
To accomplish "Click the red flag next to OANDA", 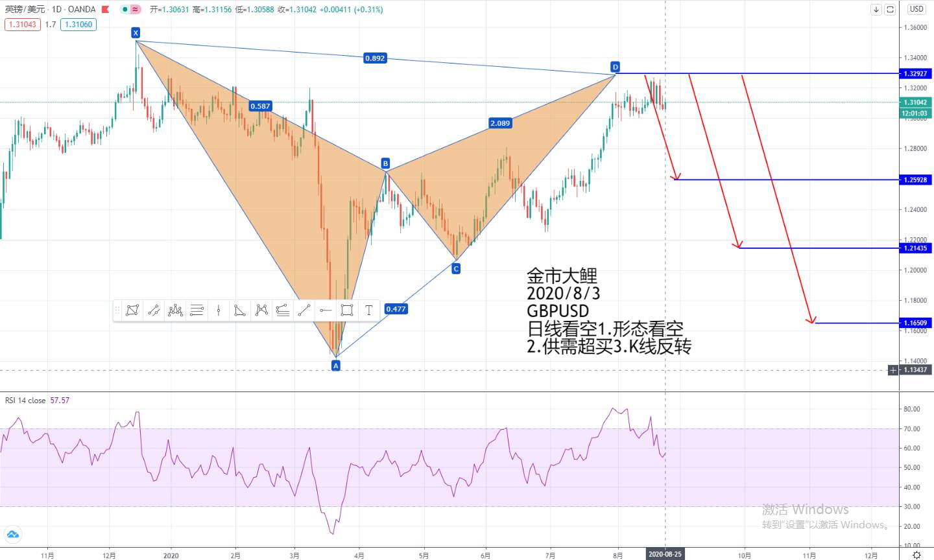I will [x=105, y=10].
